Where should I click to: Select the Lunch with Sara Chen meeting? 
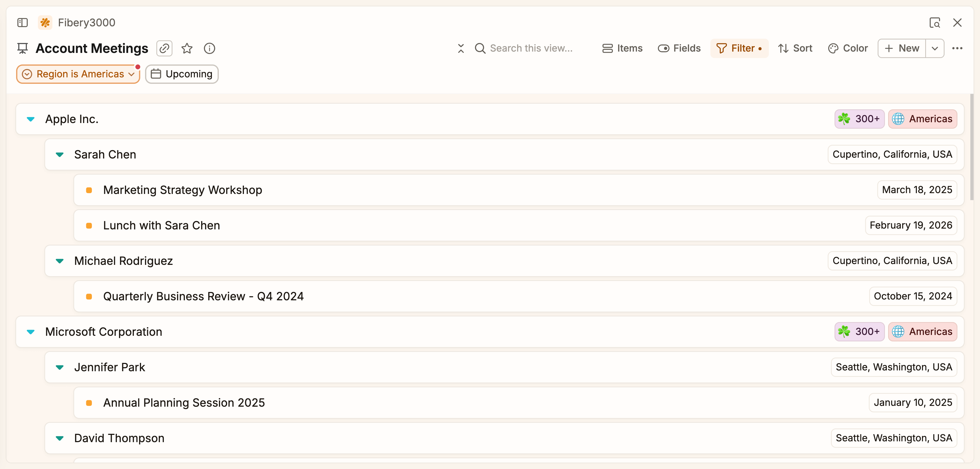161,225
